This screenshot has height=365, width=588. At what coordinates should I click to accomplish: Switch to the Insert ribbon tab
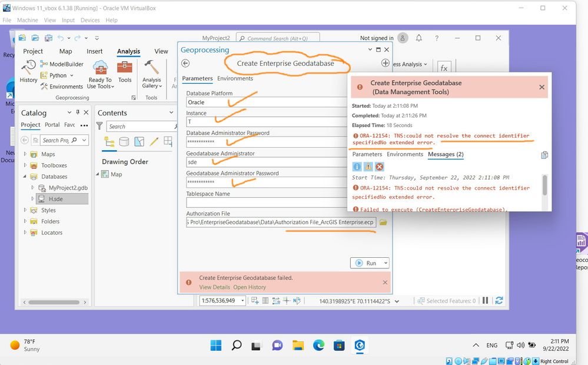pos(95,51)
